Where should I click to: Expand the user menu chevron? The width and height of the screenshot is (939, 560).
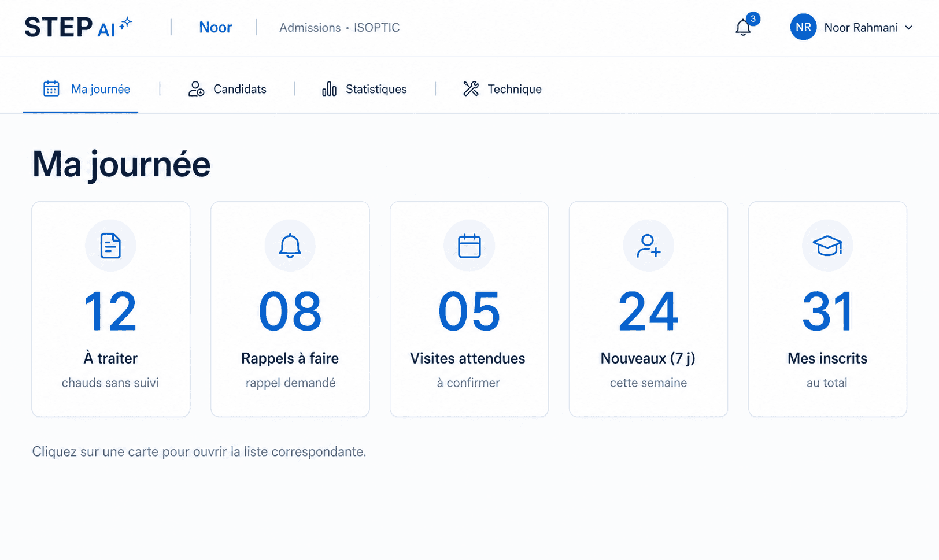click(x=908, y=28)
